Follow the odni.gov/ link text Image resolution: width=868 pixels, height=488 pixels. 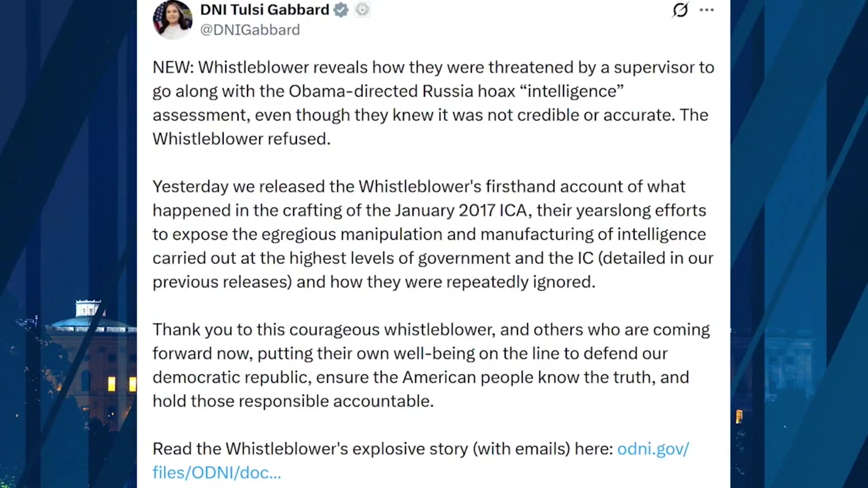tap(653, 449)
